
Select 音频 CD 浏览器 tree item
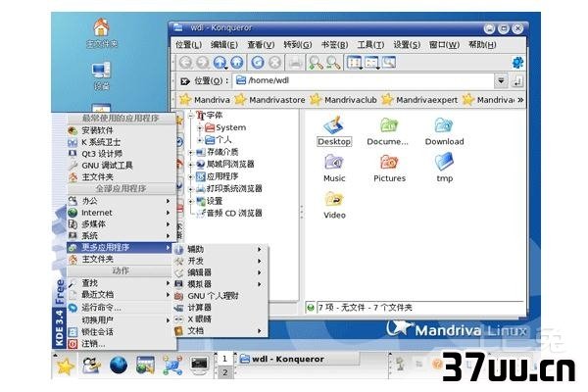230,214
